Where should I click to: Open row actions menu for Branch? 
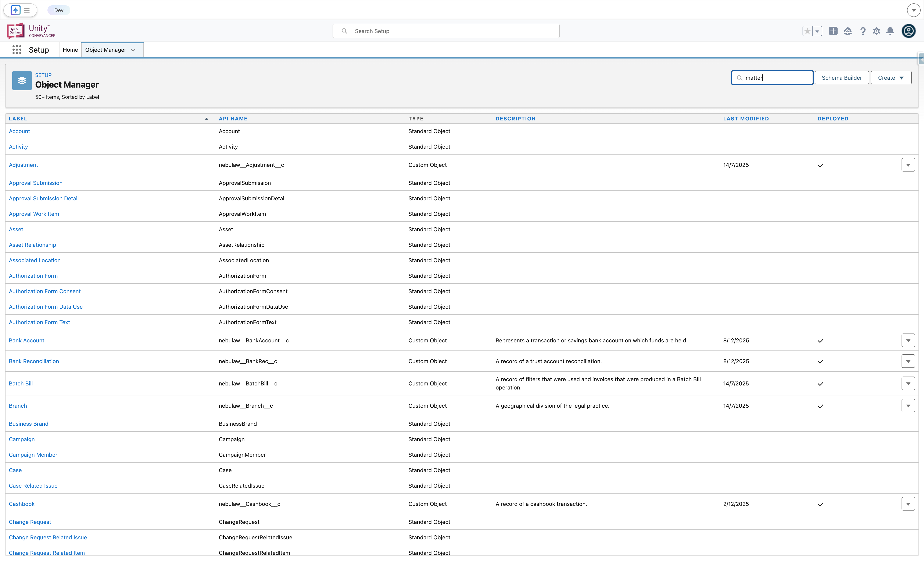pyautogui.click(x=908, y=406)
